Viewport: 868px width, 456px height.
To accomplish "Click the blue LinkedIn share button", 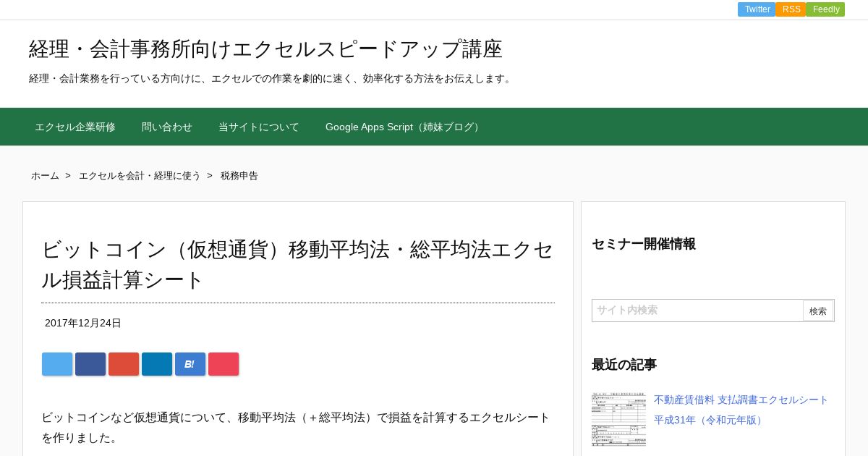I will pos(157,364).
